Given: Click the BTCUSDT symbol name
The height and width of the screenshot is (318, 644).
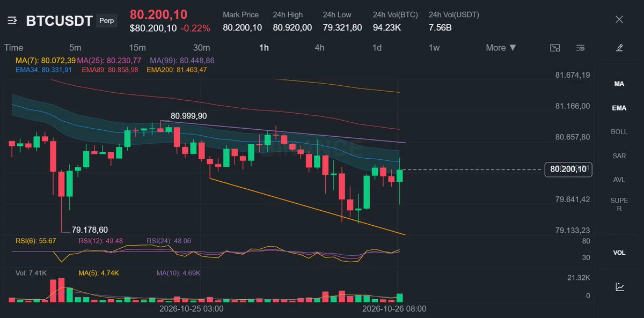Looking at the screenshot, I should coord(59,21).
